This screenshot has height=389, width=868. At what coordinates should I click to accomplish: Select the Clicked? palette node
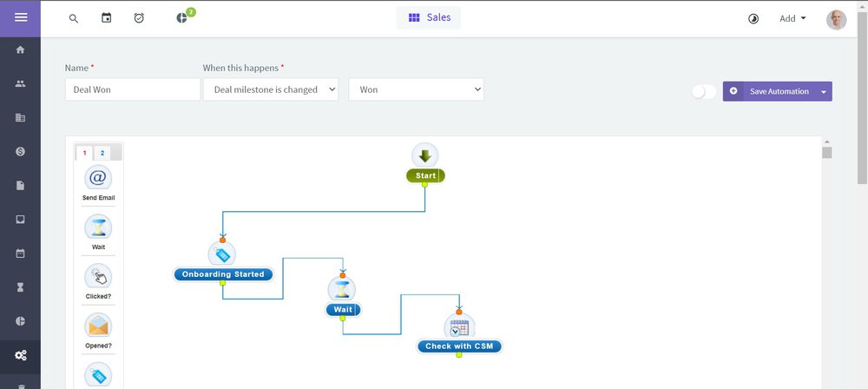(99, 281)
